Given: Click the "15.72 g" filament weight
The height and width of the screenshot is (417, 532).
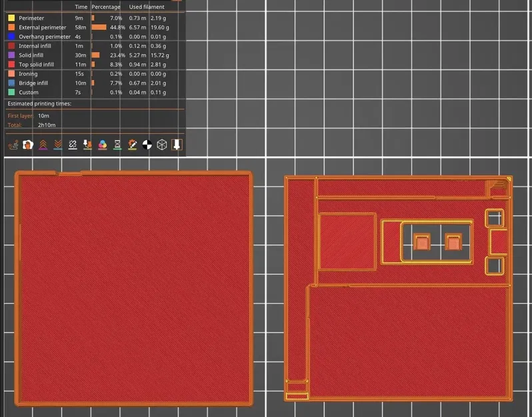Looking at the screenshot, I should click(x=160, y=55).
